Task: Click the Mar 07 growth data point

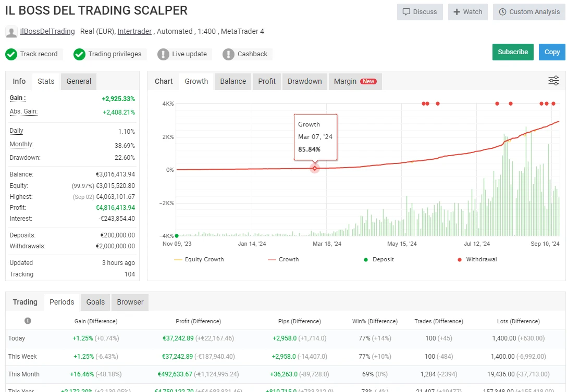Action: pos(315,168)
